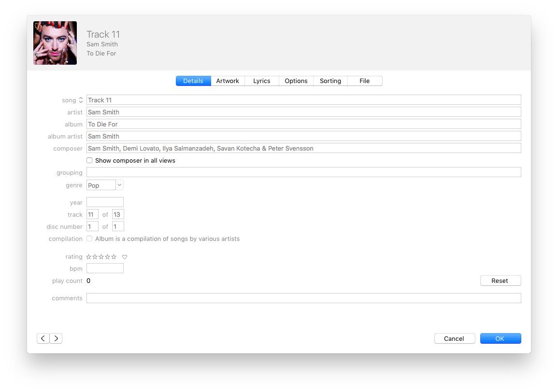
Task: Switch to the Options tab
Action: point(296,81)
